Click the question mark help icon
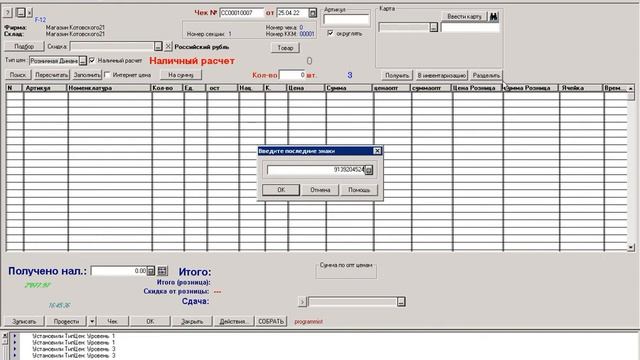The width and height of the screenshot is (640, 360). 7,13
